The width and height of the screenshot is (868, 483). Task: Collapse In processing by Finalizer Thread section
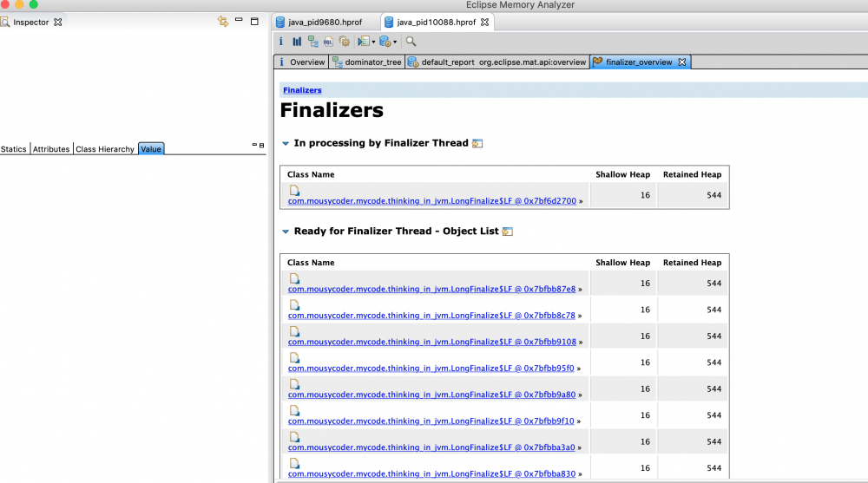point(286,143)
